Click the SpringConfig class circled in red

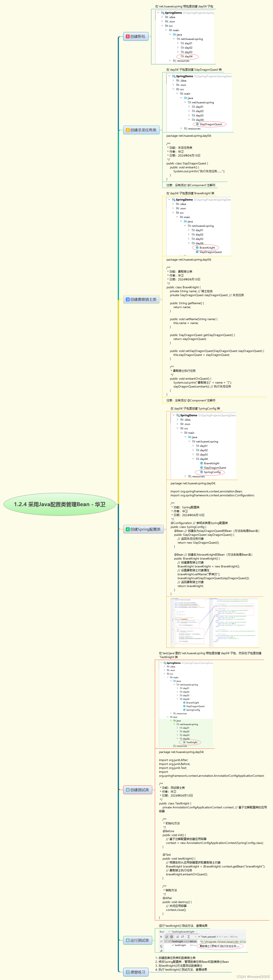click(x=211, y=472)
